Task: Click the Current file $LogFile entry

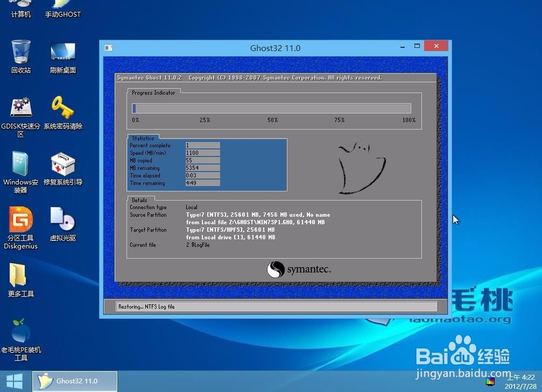Action: point(198,245)
